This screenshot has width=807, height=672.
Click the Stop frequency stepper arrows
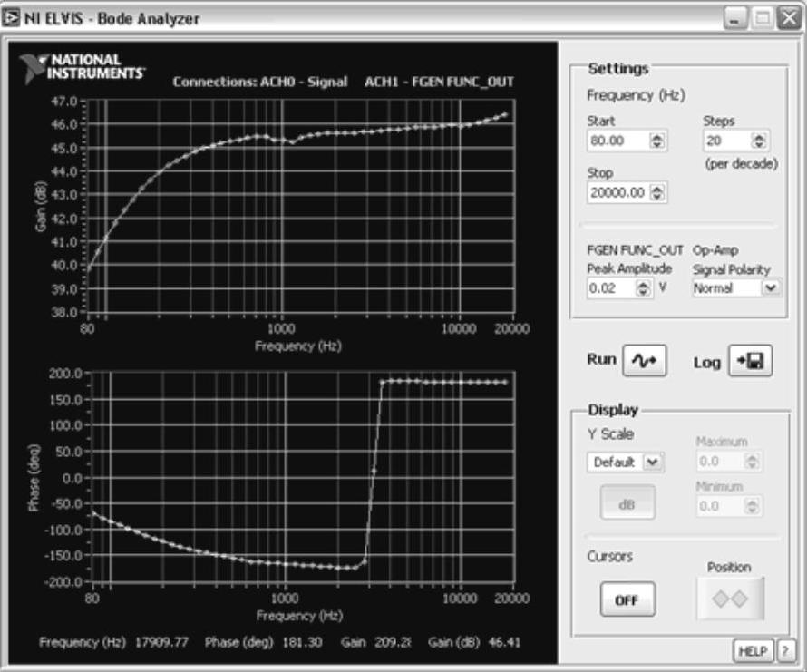[657, 192]
